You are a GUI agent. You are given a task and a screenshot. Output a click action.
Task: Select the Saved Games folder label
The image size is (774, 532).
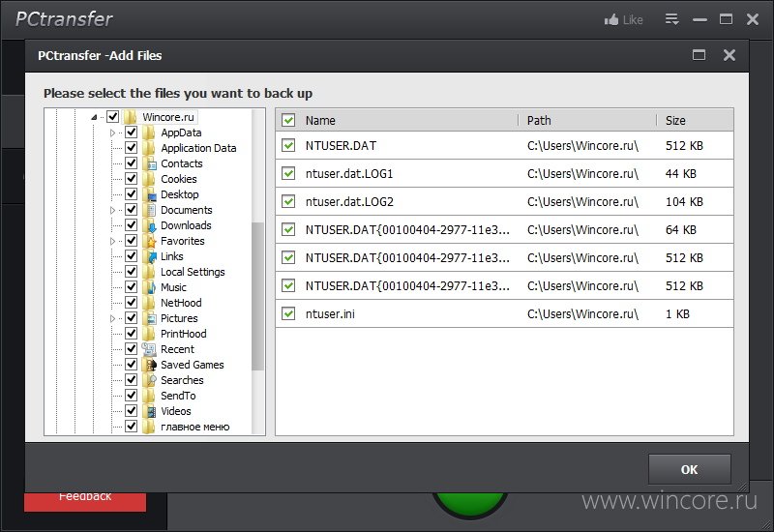pos(192,365)
